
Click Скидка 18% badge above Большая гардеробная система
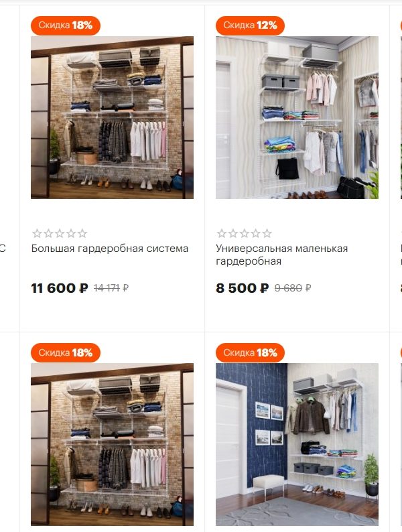pyautogui.click(x=66, y=25)
